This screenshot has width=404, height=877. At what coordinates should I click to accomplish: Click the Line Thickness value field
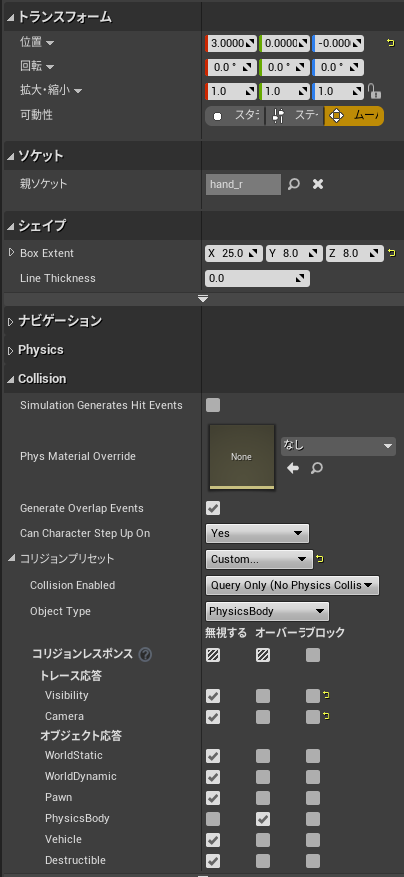(x=257, y=278)
